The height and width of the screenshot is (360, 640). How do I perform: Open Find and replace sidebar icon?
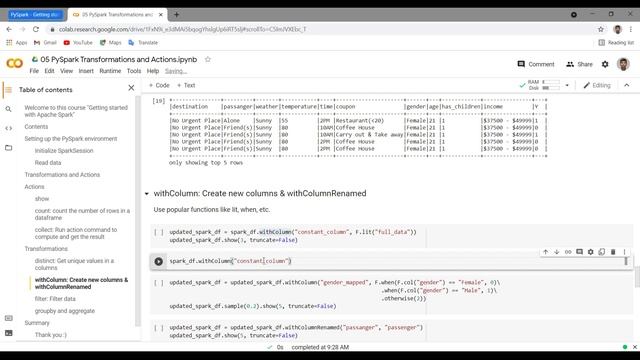click(8, 109)
